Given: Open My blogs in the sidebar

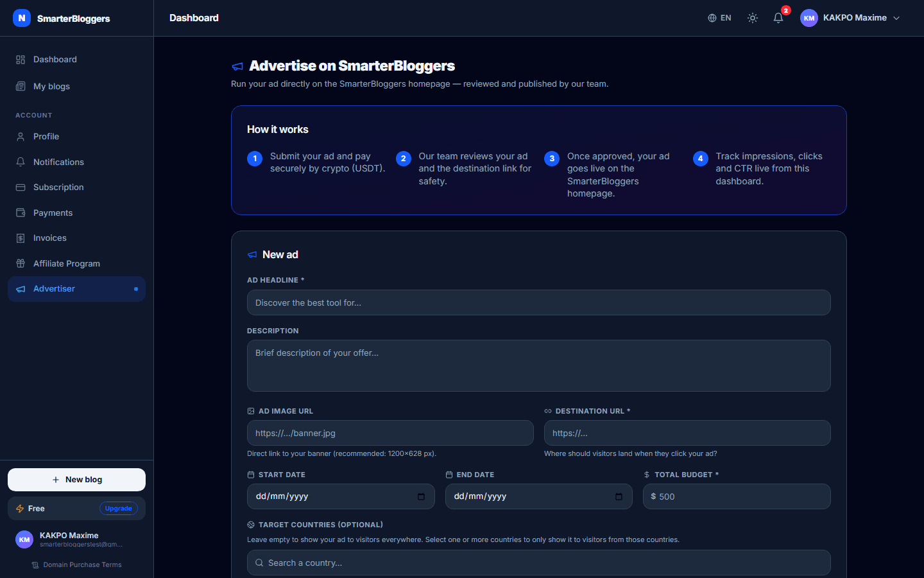Looking at the screenshot, I should 76,86.
